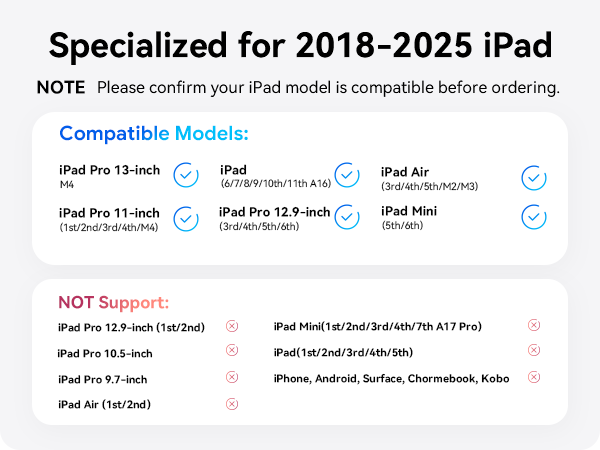The image size is (600, 450).
Task: Click the NOT Support heading
Action: pos(113,302)
